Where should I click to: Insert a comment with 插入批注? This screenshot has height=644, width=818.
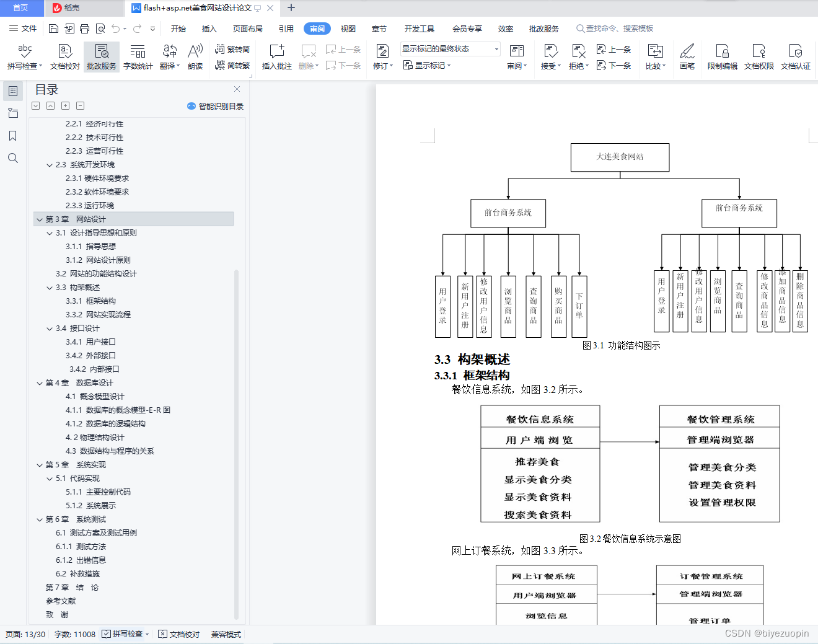277,56
